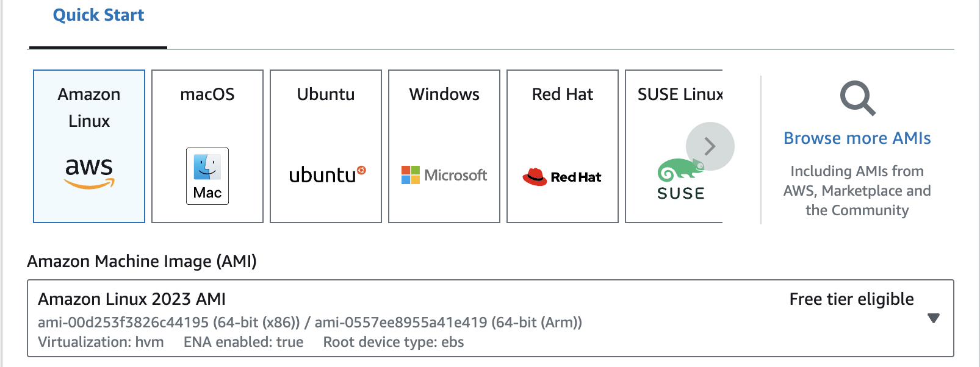Select the Amazon Linux AMI tile
980x367 pixels.
pos(88,146)
